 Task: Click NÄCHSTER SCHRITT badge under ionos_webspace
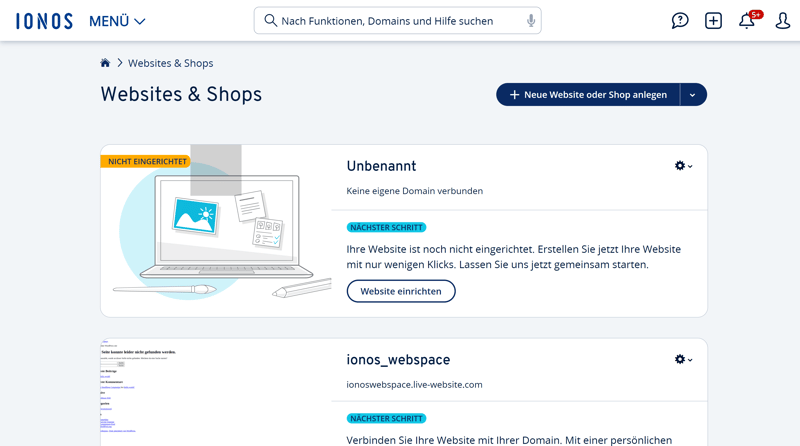(x=386, y=418)
